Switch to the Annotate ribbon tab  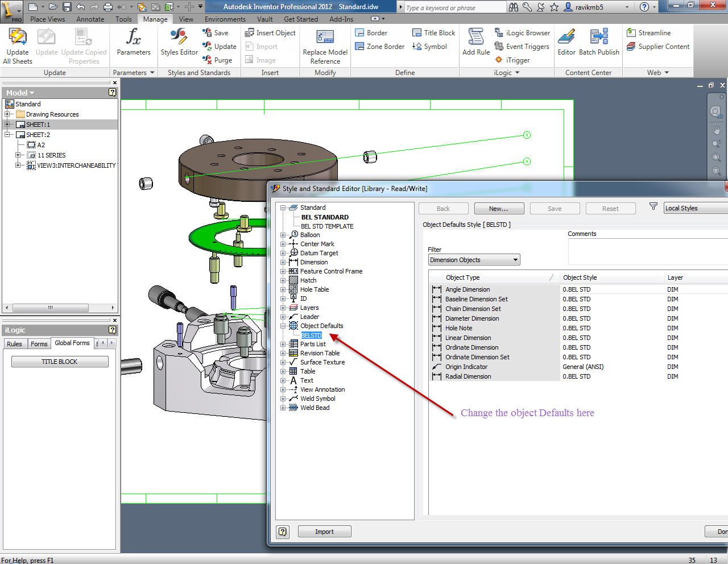click(x=90, y=19)
